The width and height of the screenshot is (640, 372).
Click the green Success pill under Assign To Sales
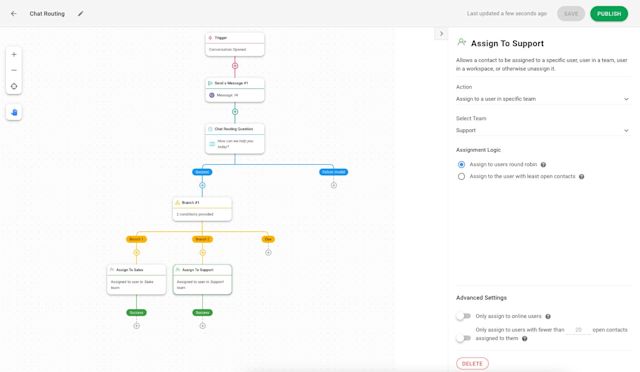[136, 312]
